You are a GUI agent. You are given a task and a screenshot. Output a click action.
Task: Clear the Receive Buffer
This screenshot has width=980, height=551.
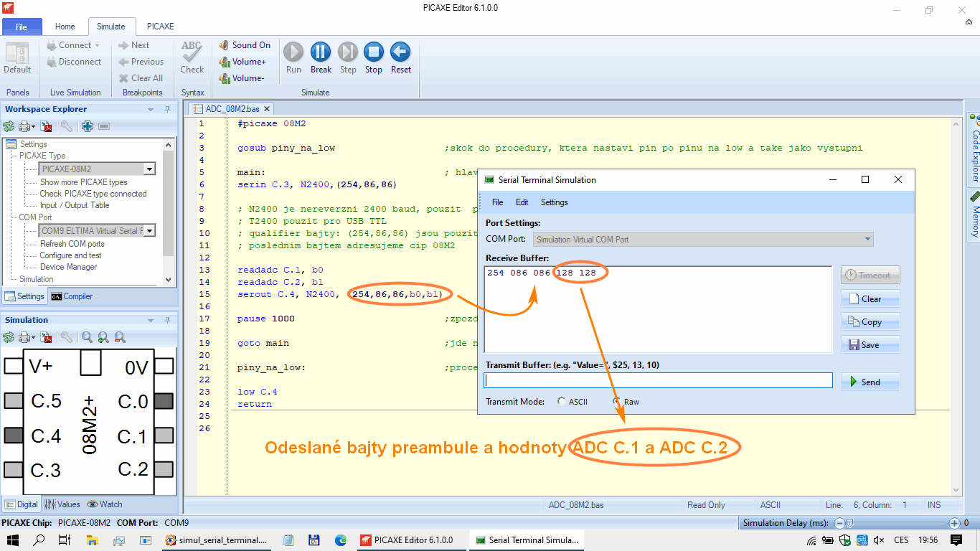870,298
